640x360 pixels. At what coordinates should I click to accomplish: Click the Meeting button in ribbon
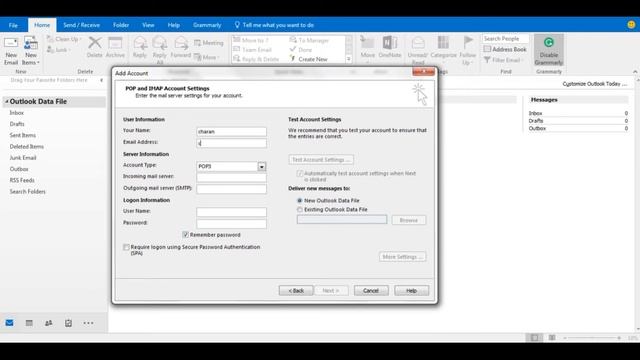(x=209, y=43)
